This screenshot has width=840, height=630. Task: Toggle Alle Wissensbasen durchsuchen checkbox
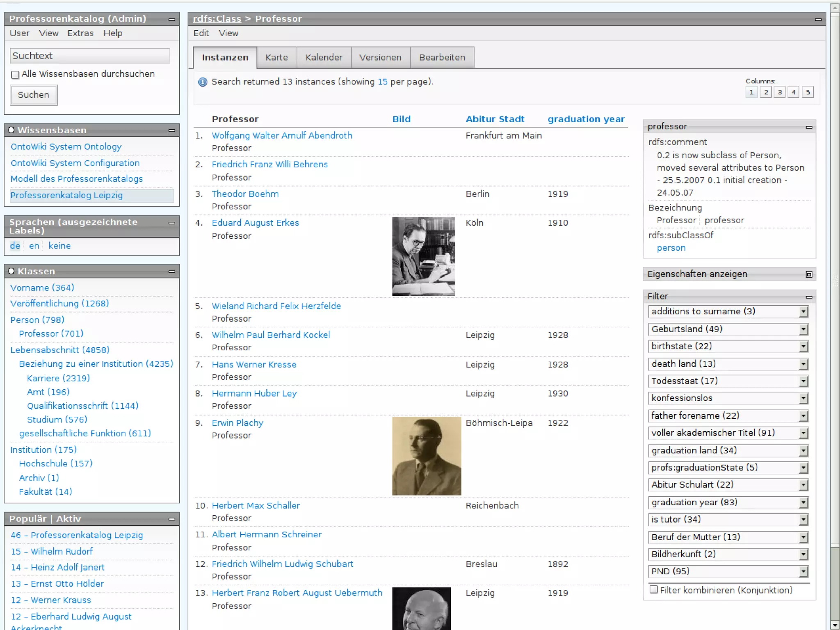[x=15, y=75]
